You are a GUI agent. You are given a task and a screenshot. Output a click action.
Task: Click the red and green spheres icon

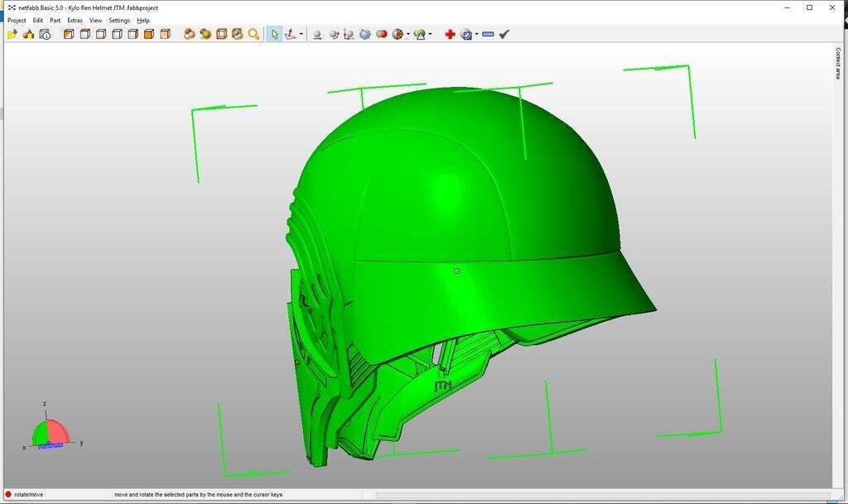pyautogui.click(x=381, y=34)
